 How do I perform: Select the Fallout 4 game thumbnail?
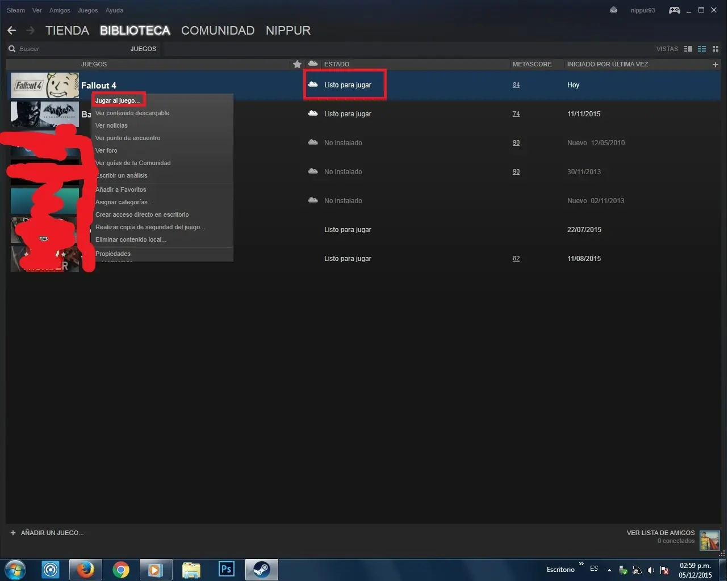pyautogui.click(x=45, y=85)
